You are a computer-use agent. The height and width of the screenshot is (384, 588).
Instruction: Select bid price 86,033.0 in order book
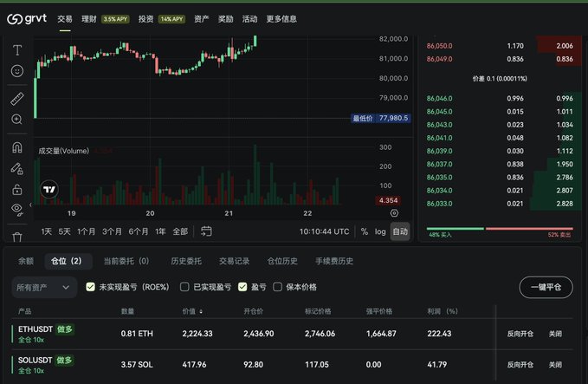click(440, 204)
